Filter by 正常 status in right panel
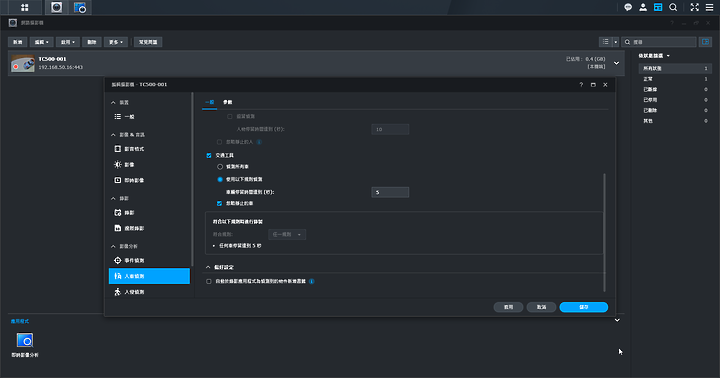Image resolution: width=720 pixels, height=378 pixels. coord(675,79)
